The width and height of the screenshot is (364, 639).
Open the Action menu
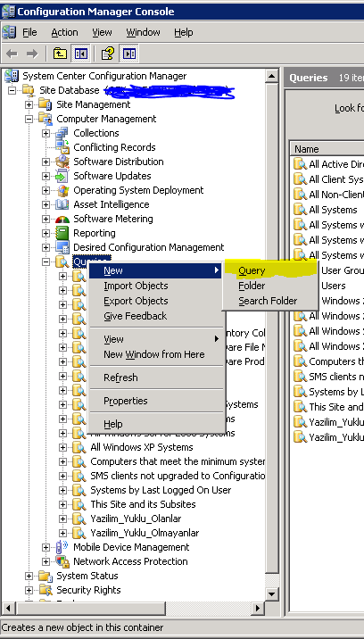pyautogui.click(x=64, y=32)
